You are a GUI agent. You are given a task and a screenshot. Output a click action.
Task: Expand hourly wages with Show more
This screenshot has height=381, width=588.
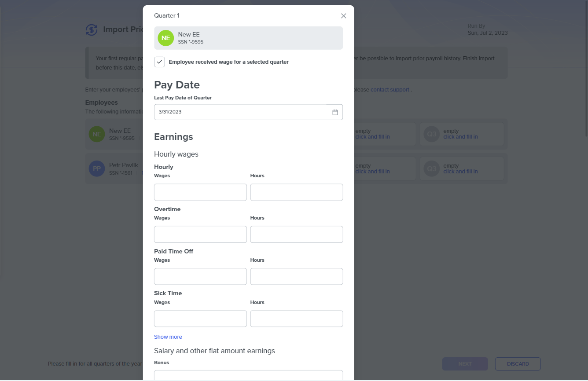[168, 337]
